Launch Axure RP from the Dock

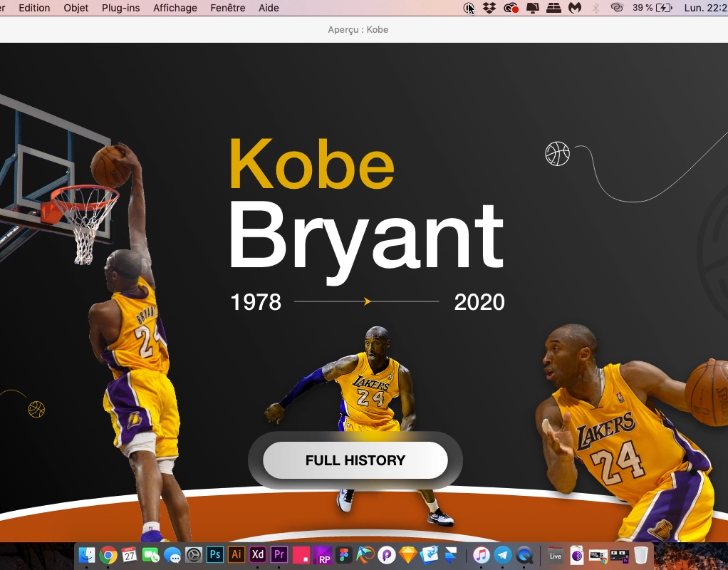(322, 555)
